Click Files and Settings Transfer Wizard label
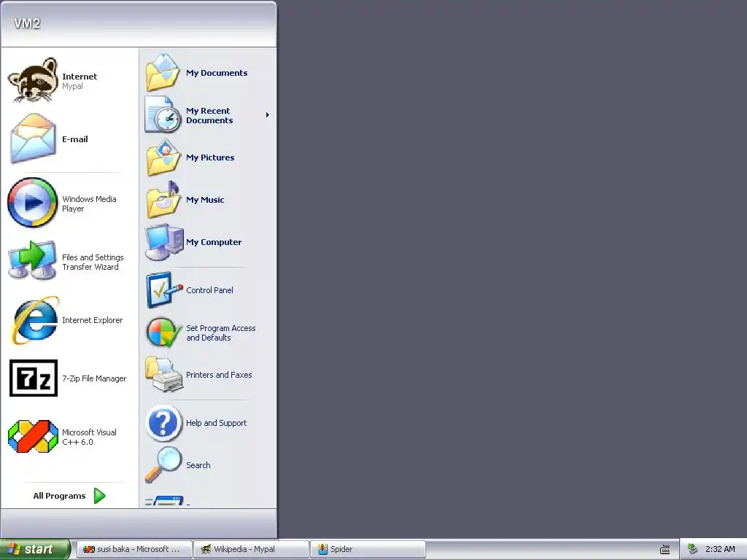This screenshot has height=560, width=747. click(93, 262)
